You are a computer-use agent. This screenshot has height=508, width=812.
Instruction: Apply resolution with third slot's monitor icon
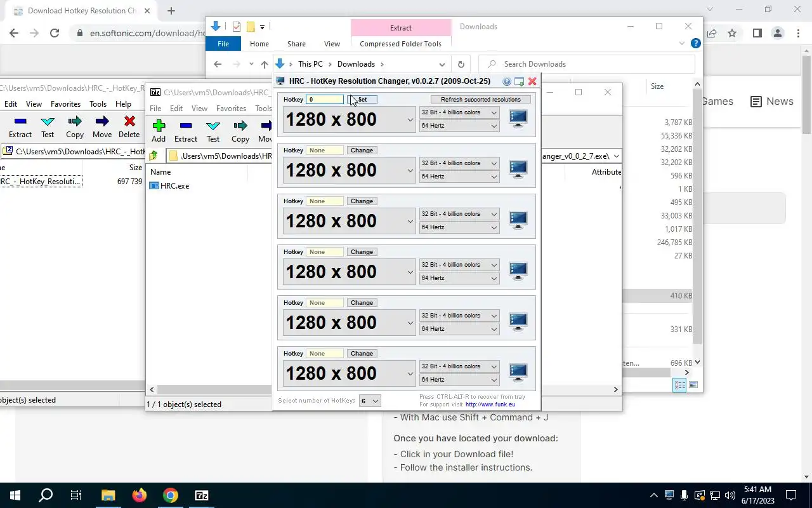click(x=518, y=220)
